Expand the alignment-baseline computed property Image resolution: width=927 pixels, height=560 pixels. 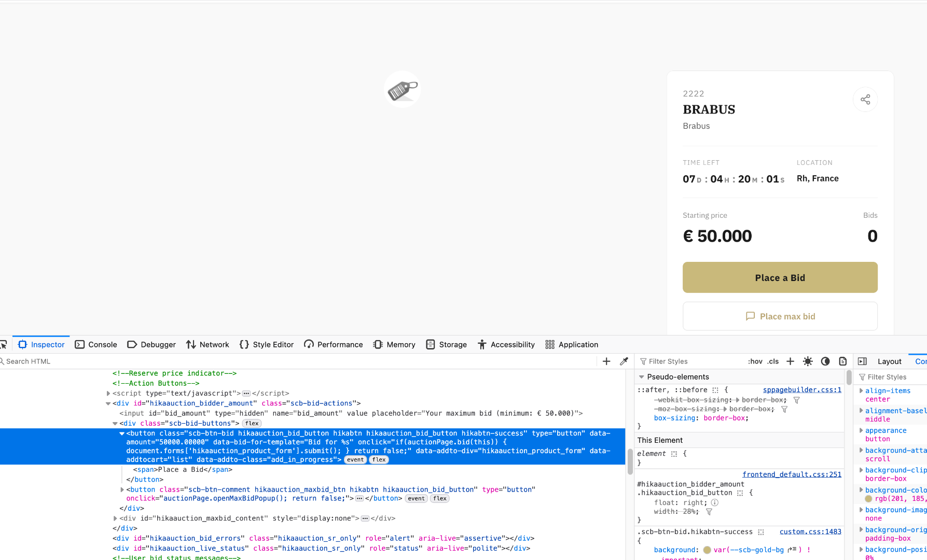(x=861, y=411)
